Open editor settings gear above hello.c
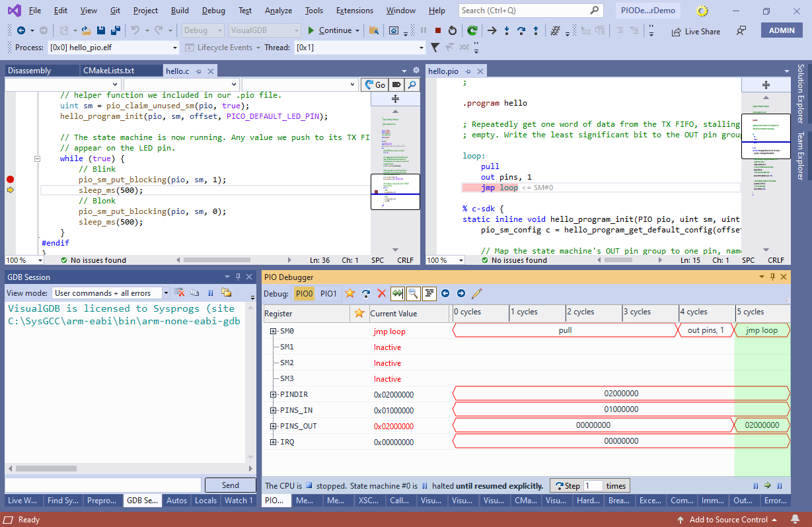 [x=416, y=70]
